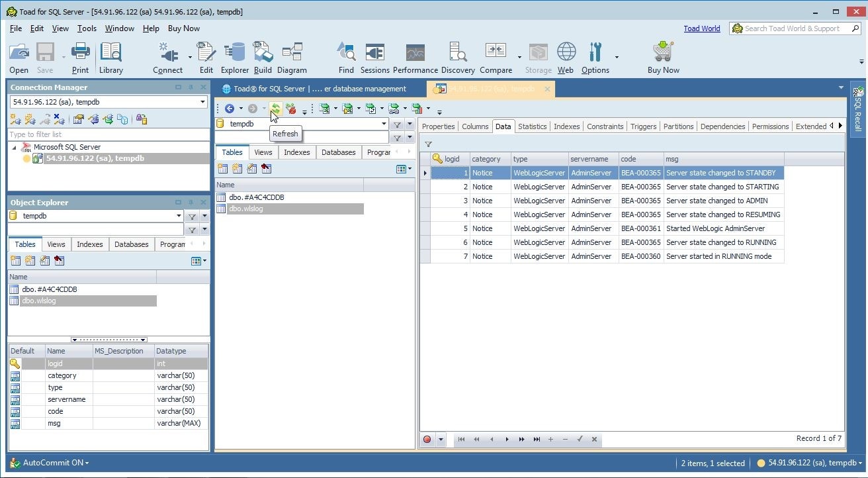The width and height of the screenshot is (868, 478).
Task: Click the new connection icon in Connection Manager
Action: tap(15, 119)
